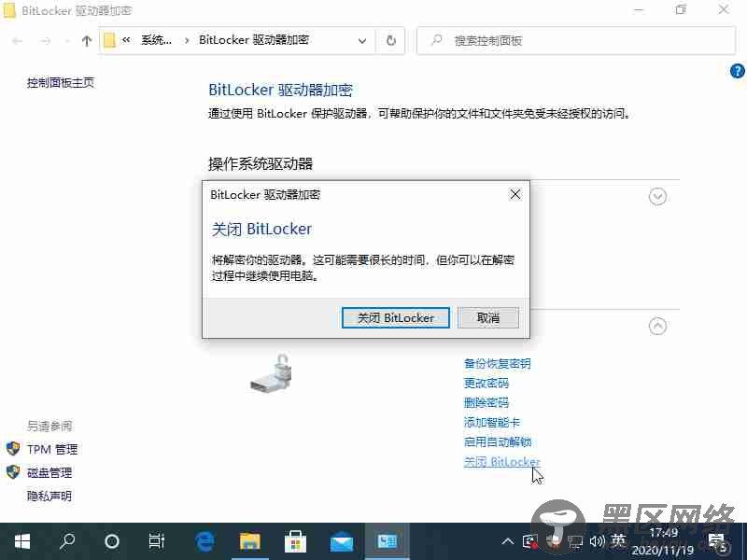747x560 pixels.
Task: Open 备份恢复密钥 link
Action: 497,364
